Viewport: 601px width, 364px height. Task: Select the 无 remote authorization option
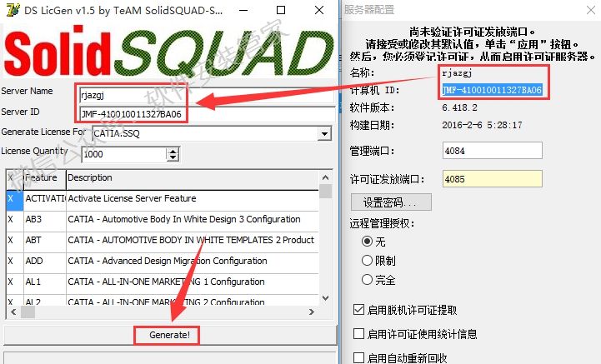367,242
